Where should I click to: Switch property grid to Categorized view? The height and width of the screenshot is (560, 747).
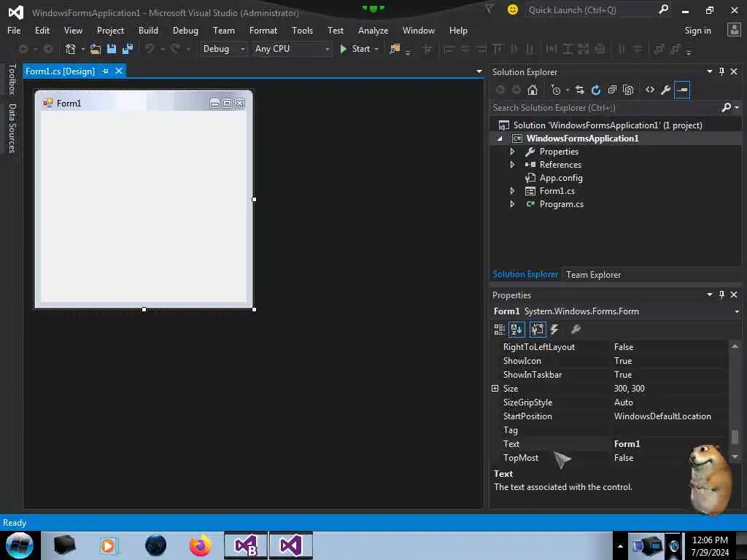(x=499, y=329)
